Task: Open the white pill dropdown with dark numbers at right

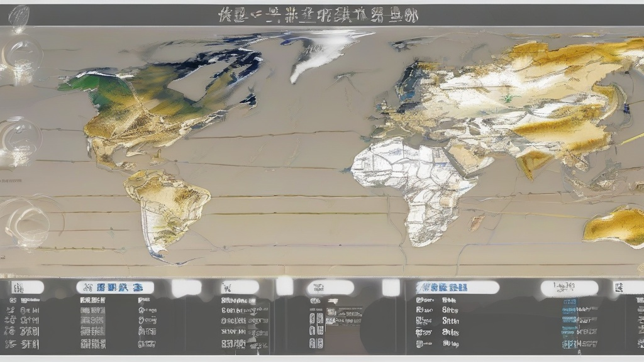Action: pos(569,288)
